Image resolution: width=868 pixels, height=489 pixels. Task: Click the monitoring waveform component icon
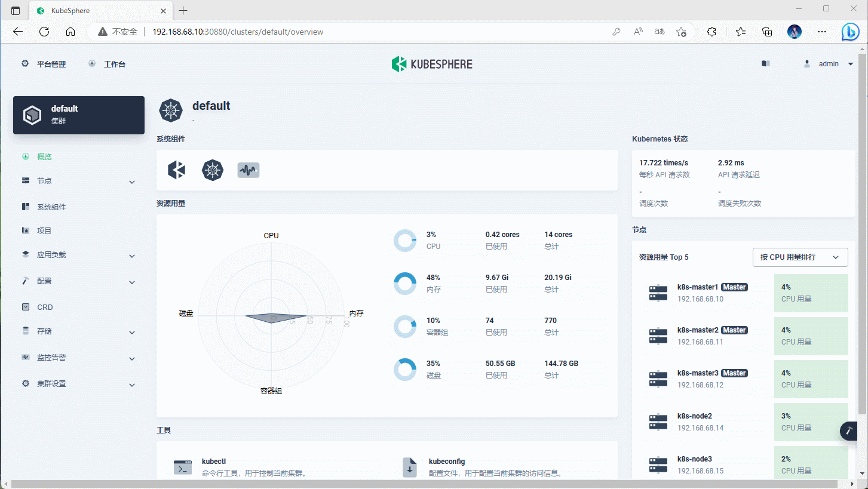[249, 170]
